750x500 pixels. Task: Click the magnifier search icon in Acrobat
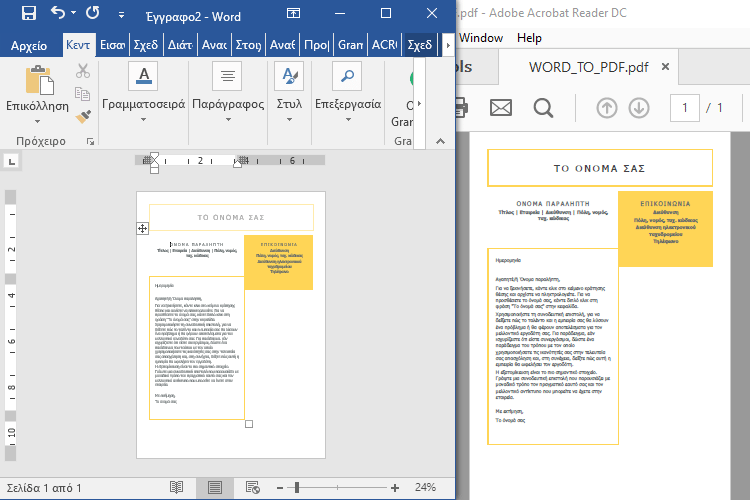coord(543,108)
